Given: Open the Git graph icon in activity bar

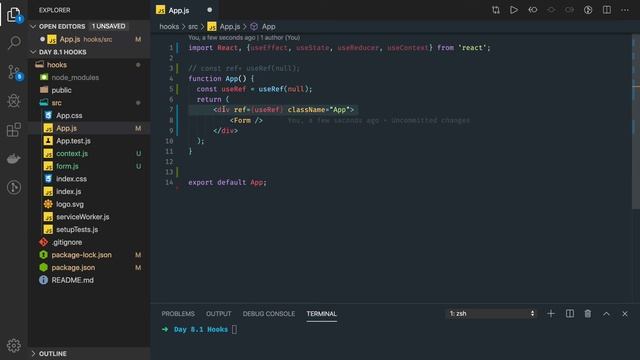Looking at the screenshot, I should tap(14, 187).
